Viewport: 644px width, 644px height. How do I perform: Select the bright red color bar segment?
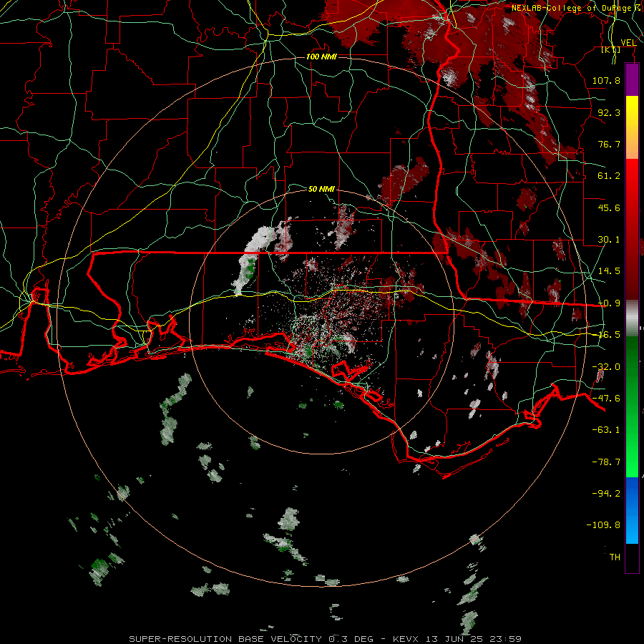coord(632,190)
